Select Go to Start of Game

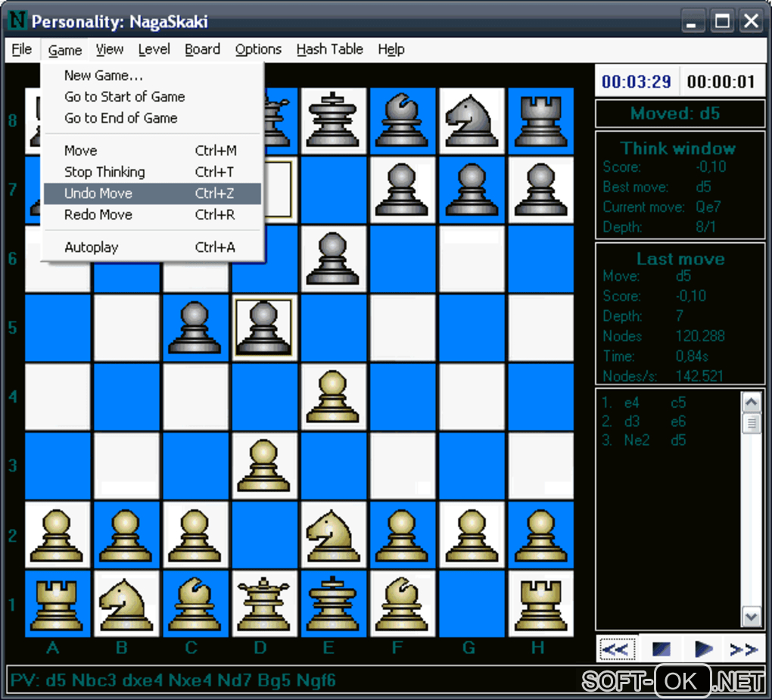point(152,96)
